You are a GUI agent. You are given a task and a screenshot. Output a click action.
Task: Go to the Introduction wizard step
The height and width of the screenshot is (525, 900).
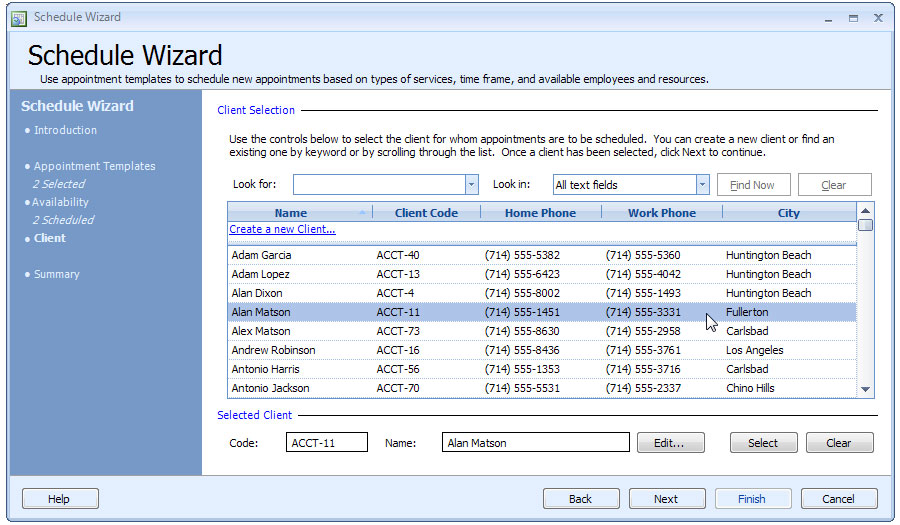click(x=65, y=130)
